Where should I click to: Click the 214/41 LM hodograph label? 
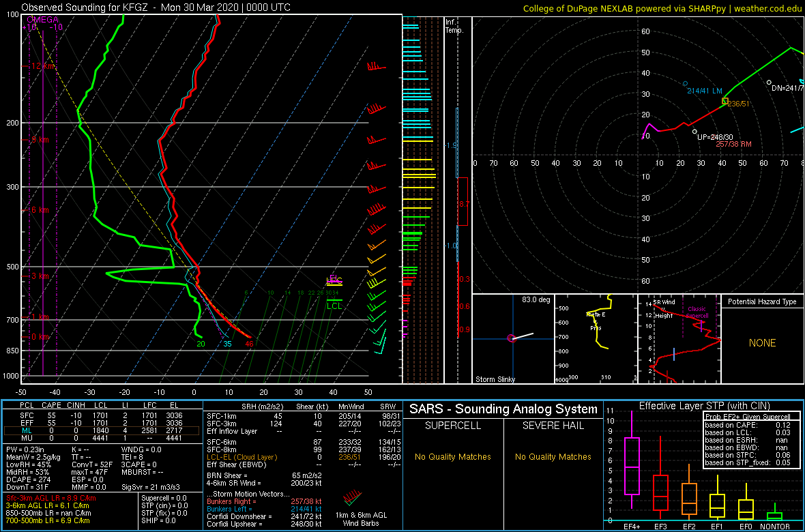[x=705, y=91]
